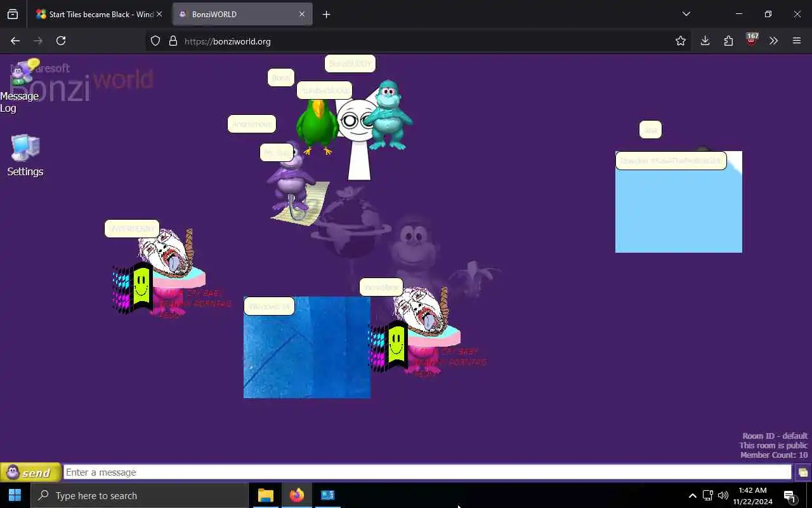Viewport: 812px width, 508px height.
Task: Click the white round-eyed stick figure character
Action: tap(358, 140)
